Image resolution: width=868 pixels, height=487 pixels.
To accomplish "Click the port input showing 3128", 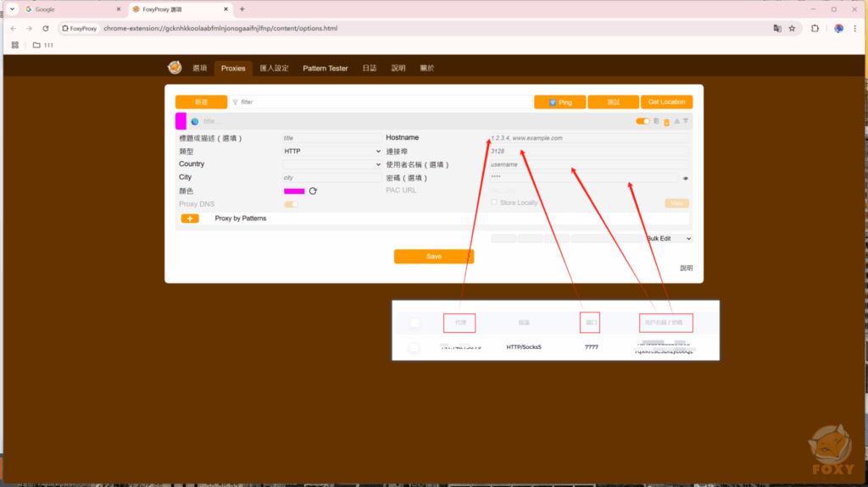I will [589, 151].
